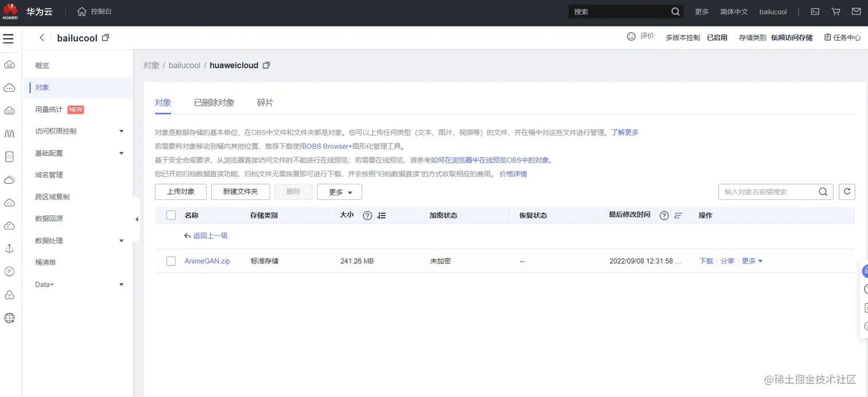The image size is (868, 397).
Task: Open the bailucool account menu
Action: pos(773,11)
